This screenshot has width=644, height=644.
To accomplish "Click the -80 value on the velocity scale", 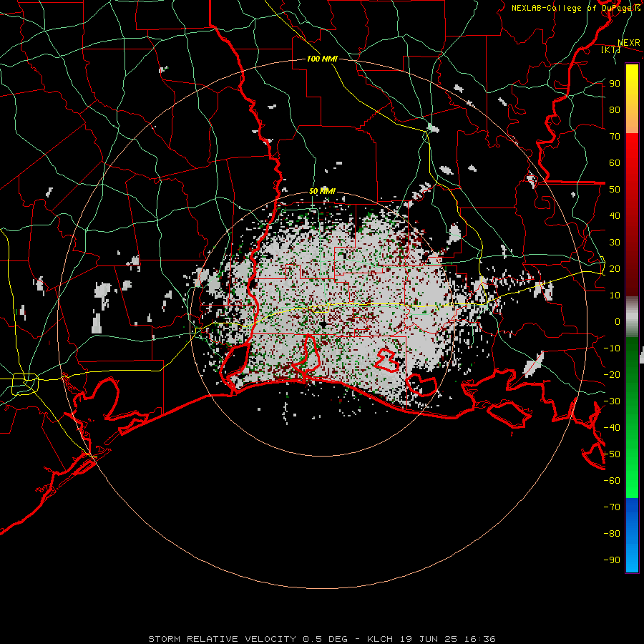I will (x=612, y=534).
